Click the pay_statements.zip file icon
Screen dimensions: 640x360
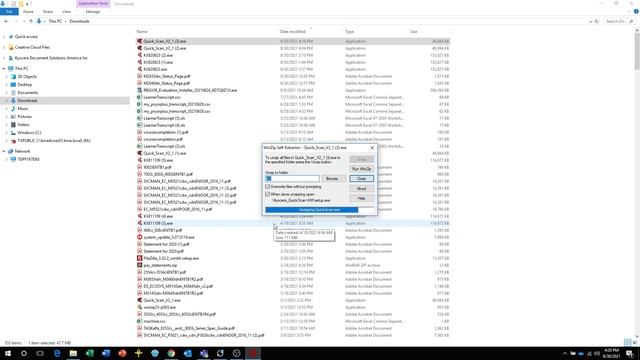coord(140,265)
